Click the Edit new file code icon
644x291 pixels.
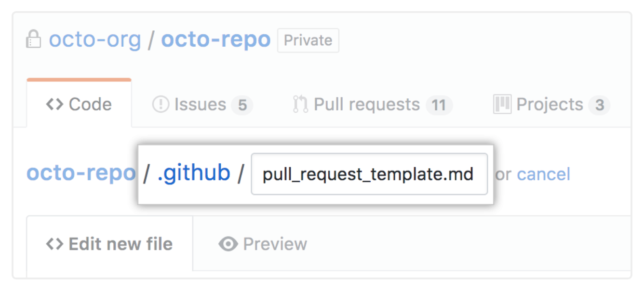point(54,244)
